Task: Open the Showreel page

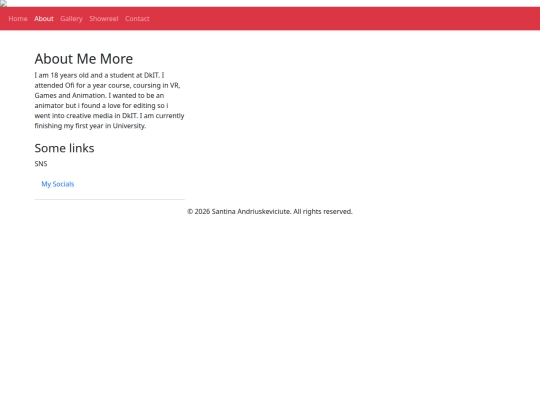Action: tap(104, 19)
